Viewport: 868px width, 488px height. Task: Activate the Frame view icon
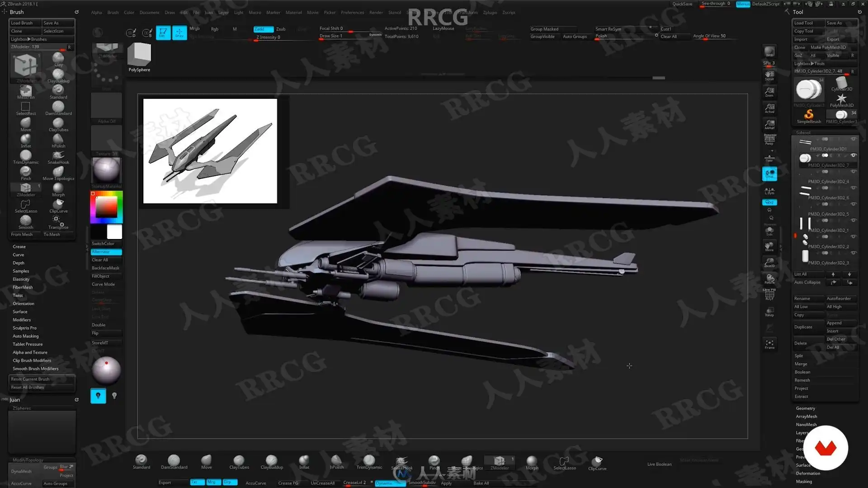(x=769, y=344)
